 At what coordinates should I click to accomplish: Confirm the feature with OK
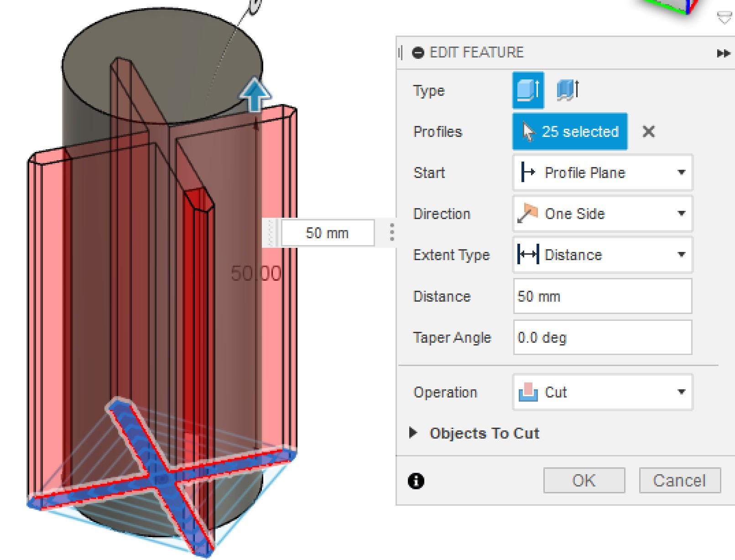click(x=584, y=480)
